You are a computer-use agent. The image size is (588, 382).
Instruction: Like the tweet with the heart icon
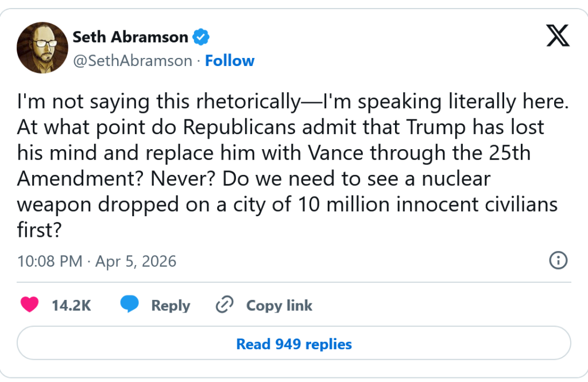click(x=29, y=305)
